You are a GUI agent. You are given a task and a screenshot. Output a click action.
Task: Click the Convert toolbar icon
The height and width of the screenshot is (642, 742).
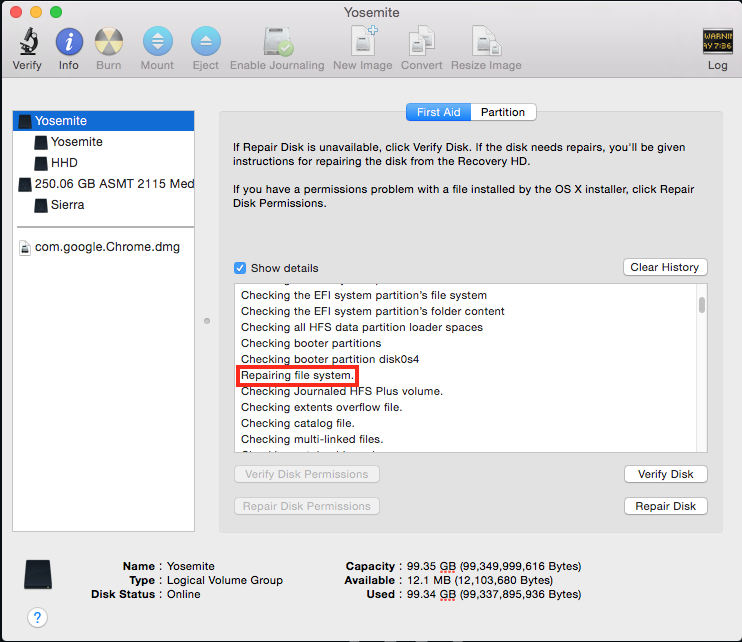pyautogui.click(x=422, y=41)
